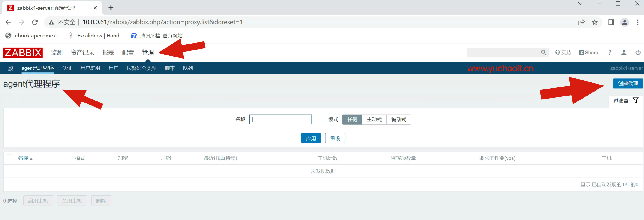Choose the 任何 mode option
Image resolution: width=644 pixels, height=220 pixels.
tap(352, 119)
